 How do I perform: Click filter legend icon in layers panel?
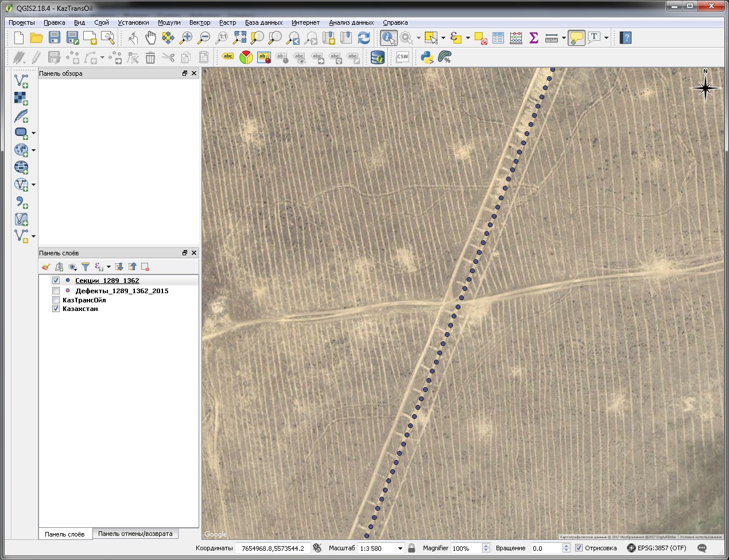point(86,267)
